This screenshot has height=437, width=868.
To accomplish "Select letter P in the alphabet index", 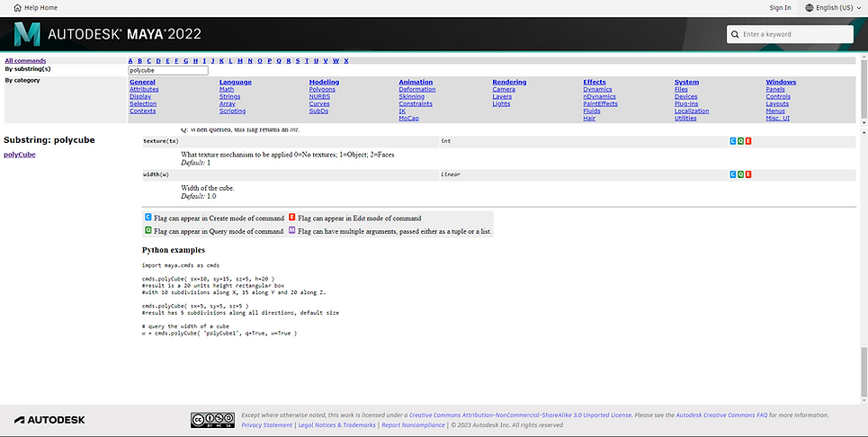I will (270, 61).
